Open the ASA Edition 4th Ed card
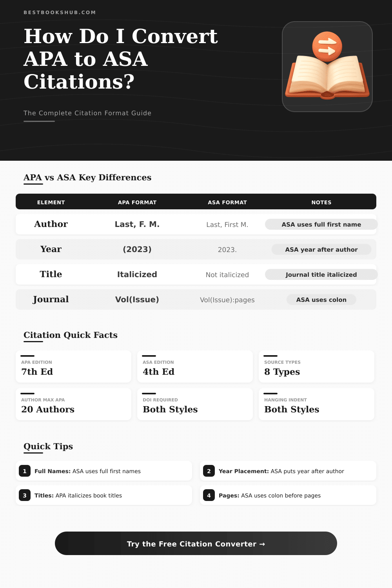Screen dimensions: 392x588 coord(195,367)
